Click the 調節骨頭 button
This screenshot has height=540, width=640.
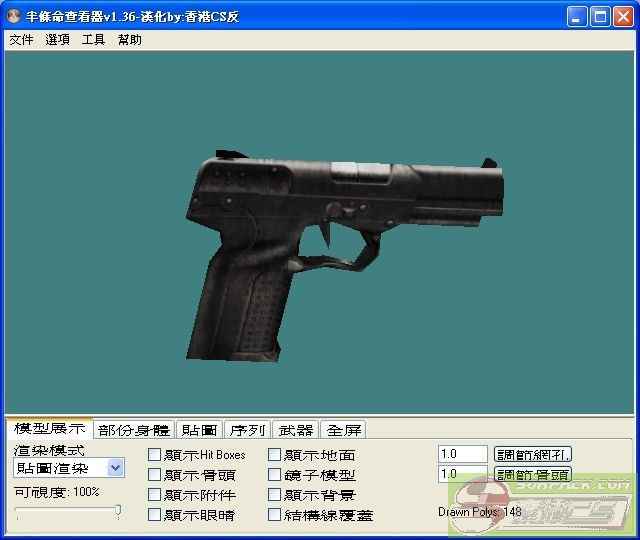click(x=533, y=474)
